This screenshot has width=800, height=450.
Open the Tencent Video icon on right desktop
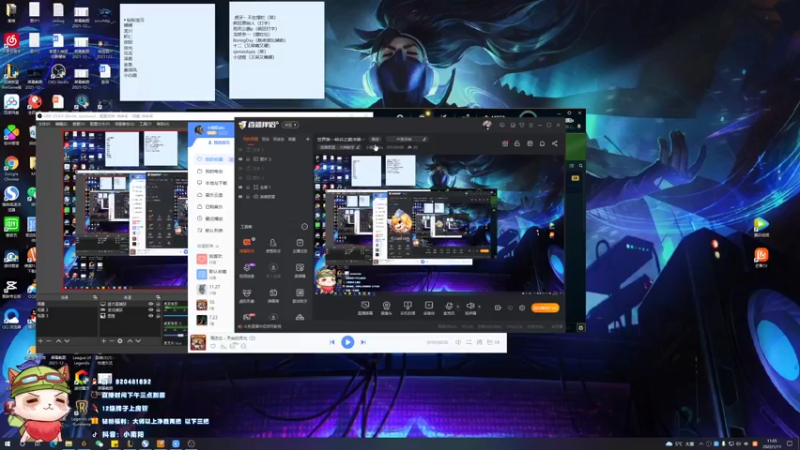[x=761, y=226]
